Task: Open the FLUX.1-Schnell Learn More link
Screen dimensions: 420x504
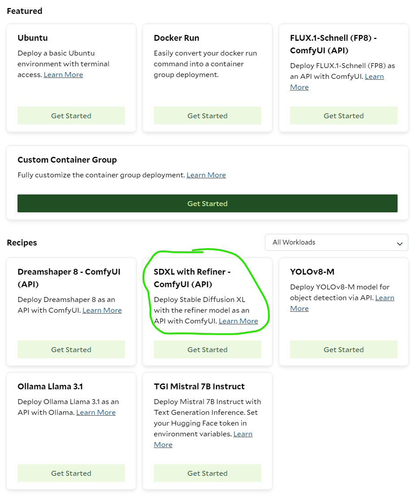Action: 374,77
